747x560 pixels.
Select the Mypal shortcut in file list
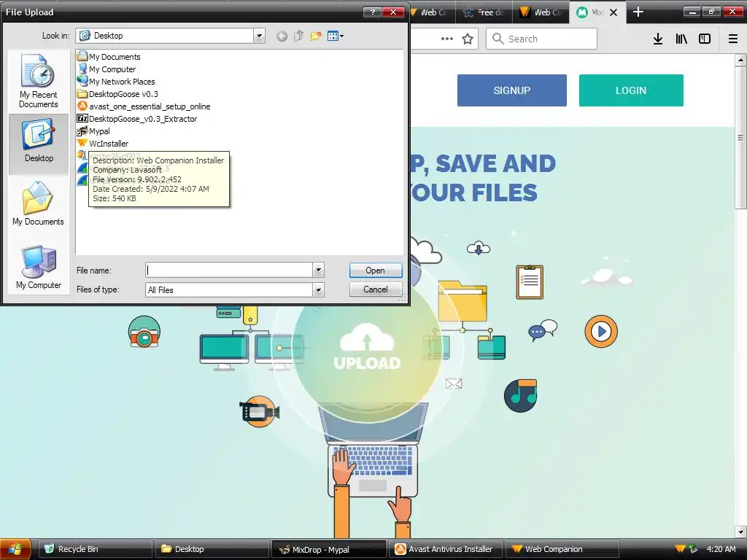[94, 131]
